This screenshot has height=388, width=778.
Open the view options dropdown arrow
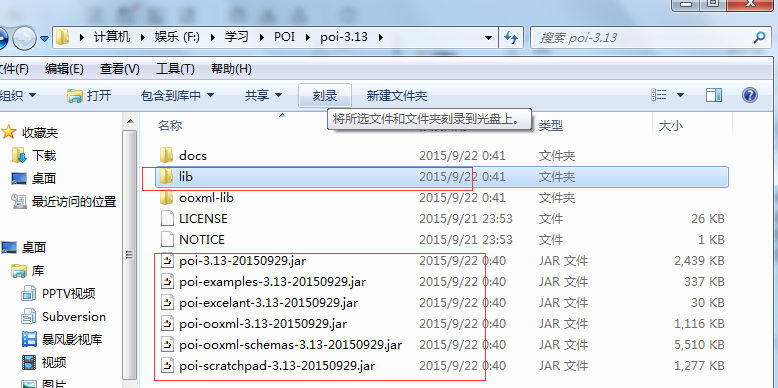(680, 95)
